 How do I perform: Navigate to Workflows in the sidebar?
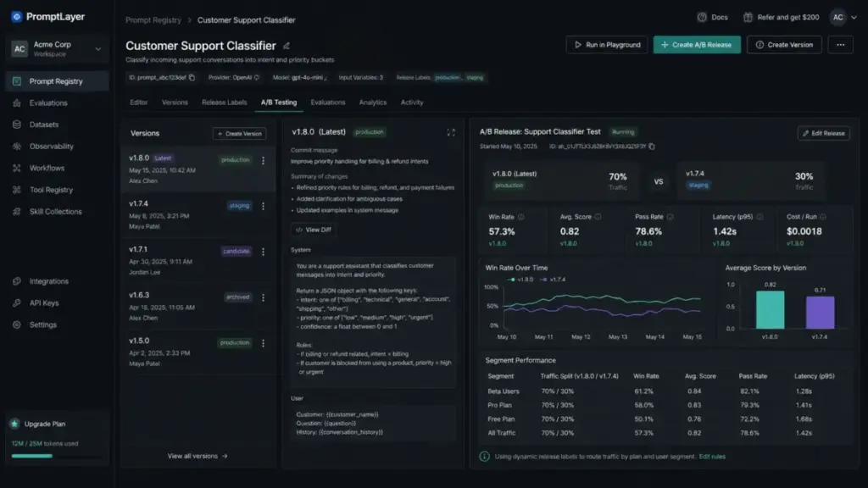point(57,168)
